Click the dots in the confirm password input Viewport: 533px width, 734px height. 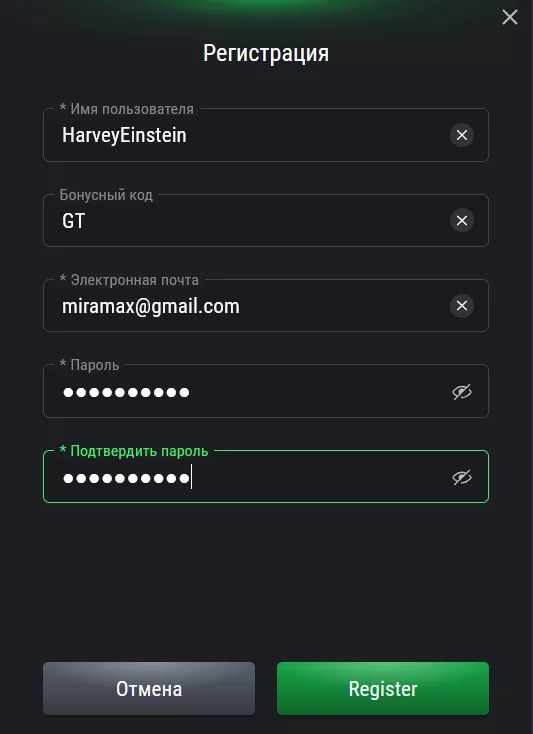[126, 478]
